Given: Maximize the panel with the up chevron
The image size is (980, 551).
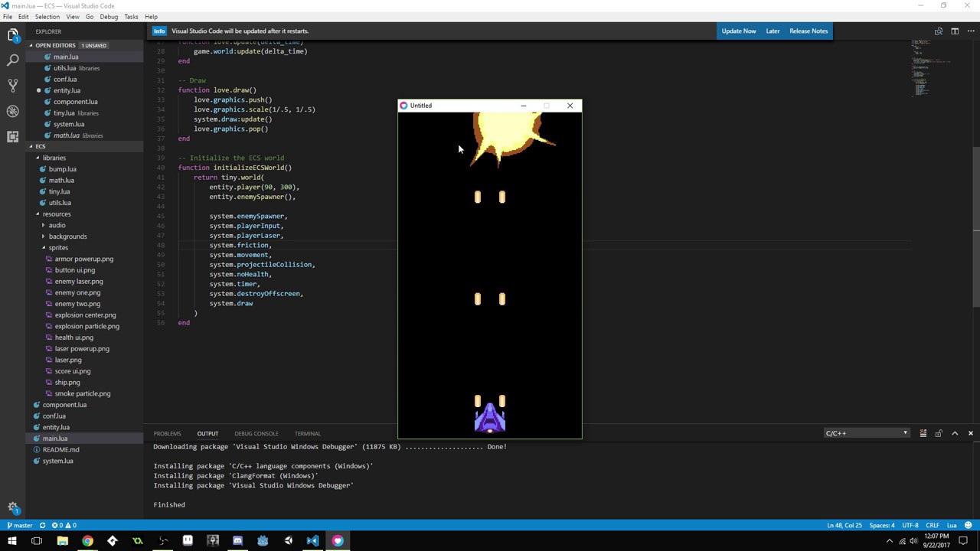Looking at the screenshot, I should click(x=955, y=433).
